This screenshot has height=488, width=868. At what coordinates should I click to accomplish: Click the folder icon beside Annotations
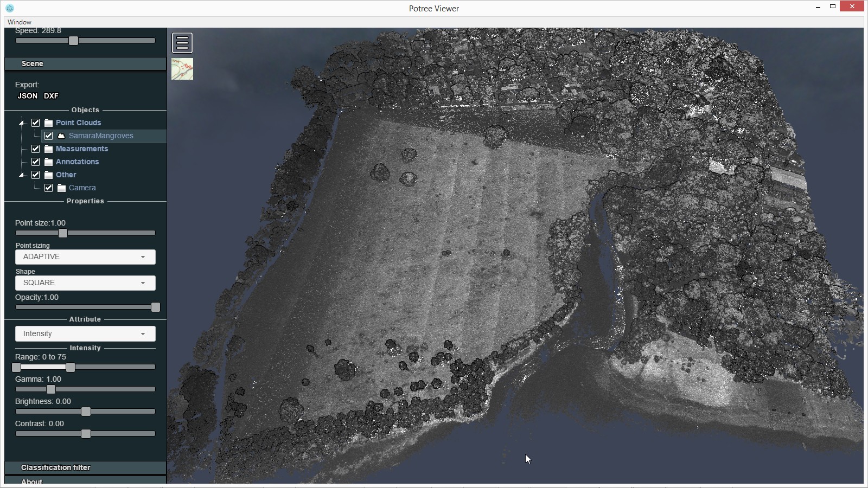point(48,162)
